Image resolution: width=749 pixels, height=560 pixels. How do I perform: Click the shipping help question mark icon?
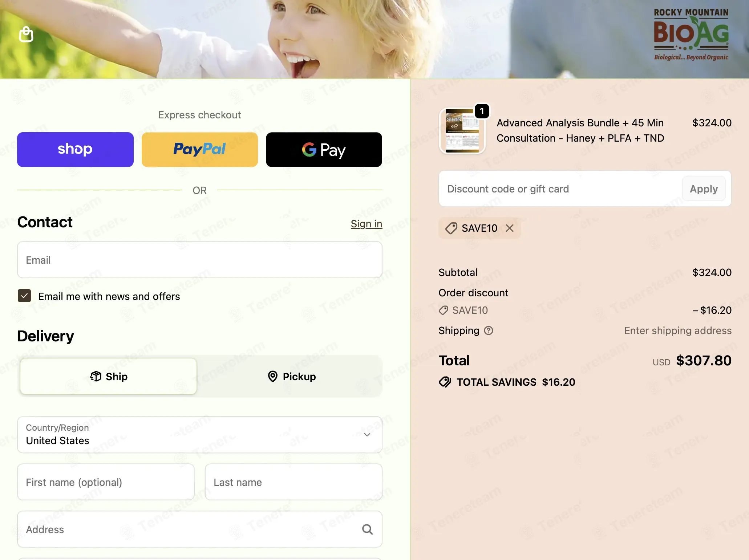(x=489, y=330)
